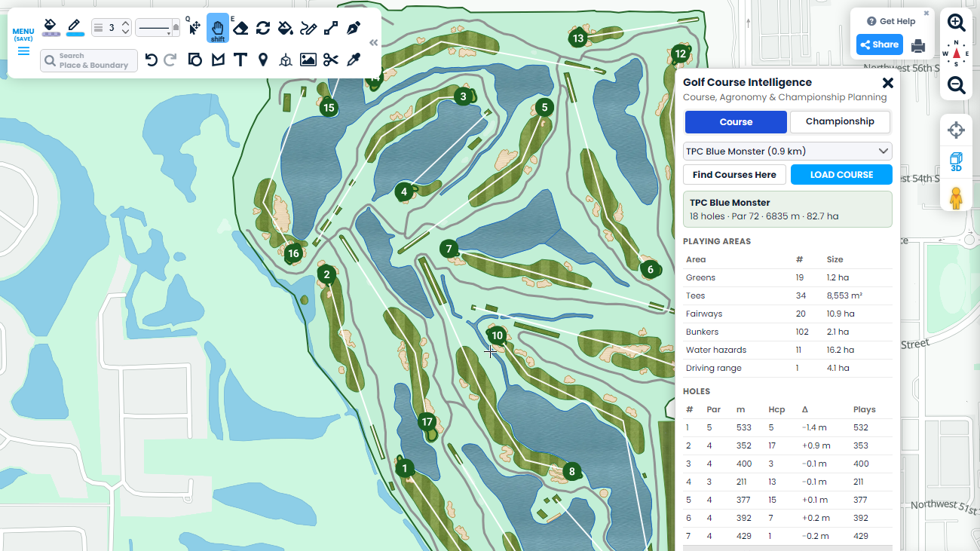Switch to the Course tab

(736, 122)
